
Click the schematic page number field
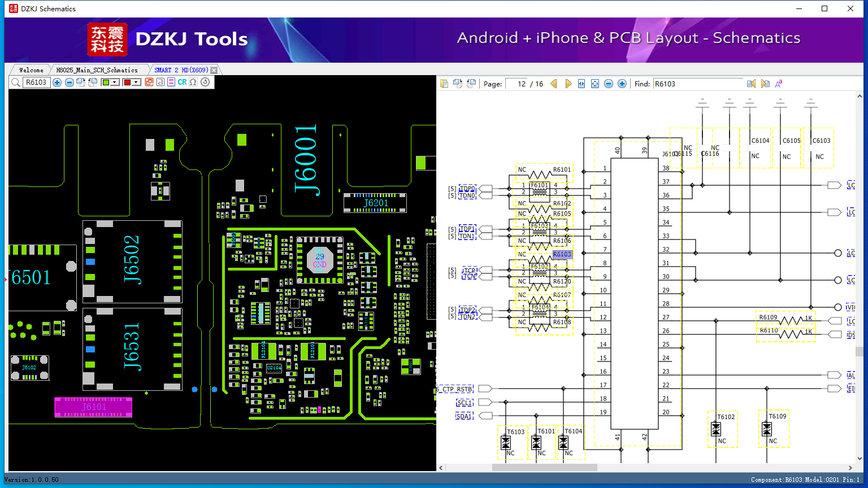(517, 84)
